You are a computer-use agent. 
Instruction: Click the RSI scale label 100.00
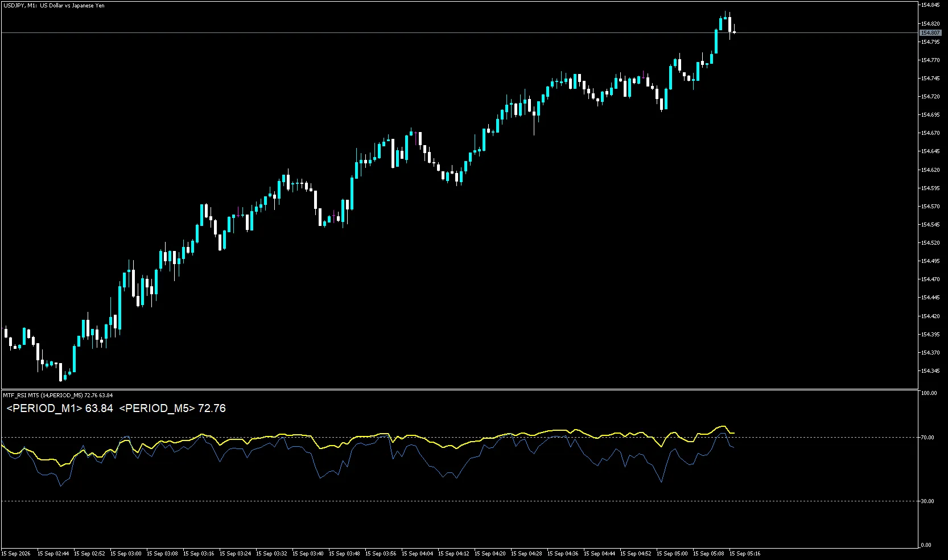coord(929,393)
